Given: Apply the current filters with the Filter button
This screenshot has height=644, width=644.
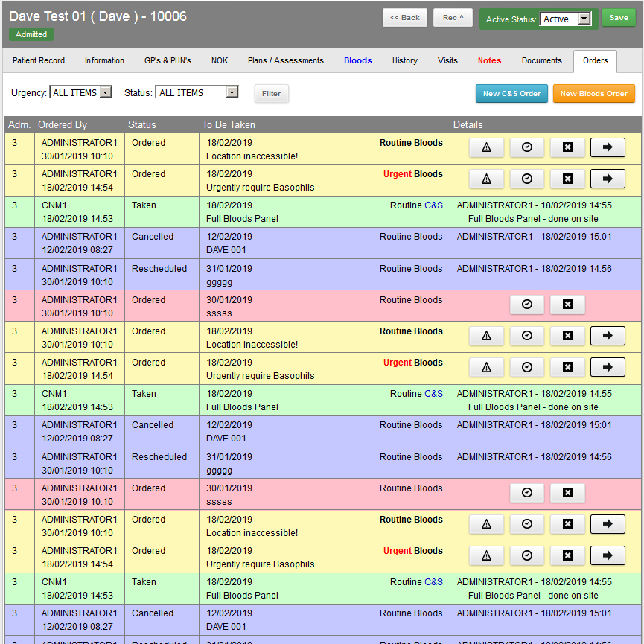Looking at the screenshot, I should pos(270,94).
